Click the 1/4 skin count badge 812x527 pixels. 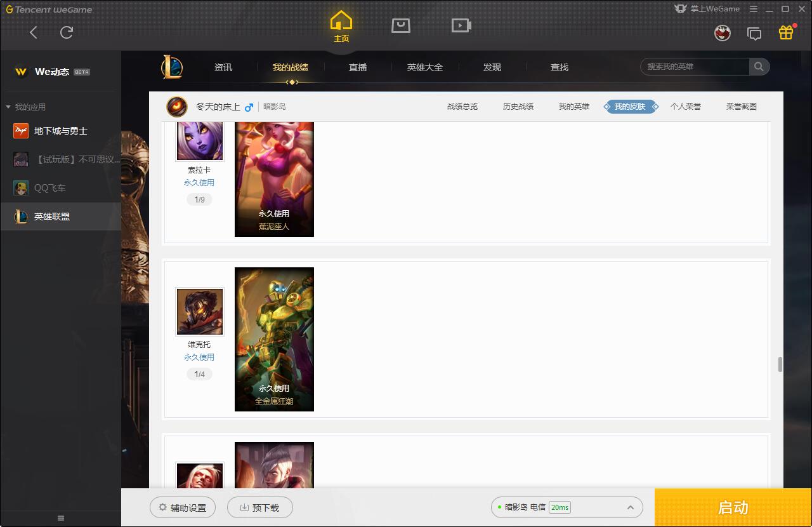pyautogui.click(x=199, y=374)
